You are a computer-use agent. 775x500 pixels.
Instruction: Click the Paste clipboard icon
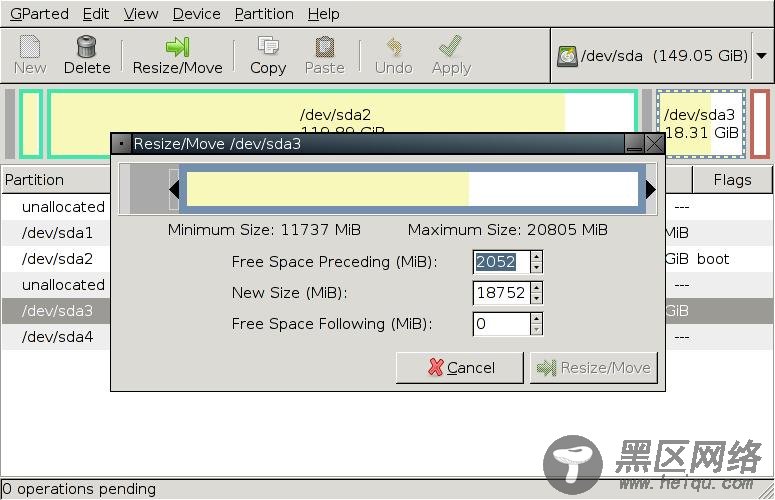pos(325,46)
